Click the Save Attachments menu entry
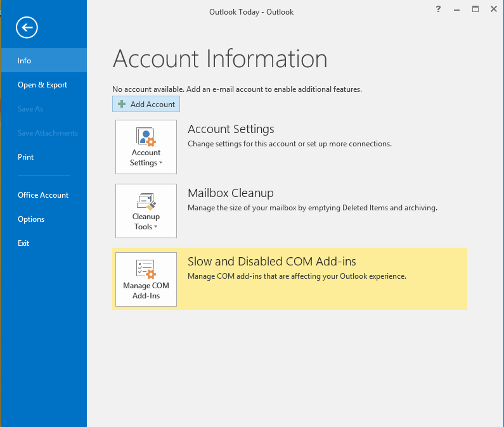The image size is (504, 427). (44, 133)
